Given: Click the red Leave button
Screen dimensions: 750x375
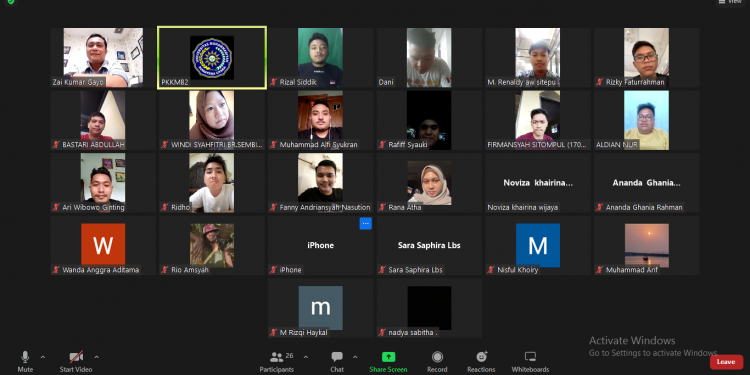Looking at the screenshot, I should click(726, 362).
